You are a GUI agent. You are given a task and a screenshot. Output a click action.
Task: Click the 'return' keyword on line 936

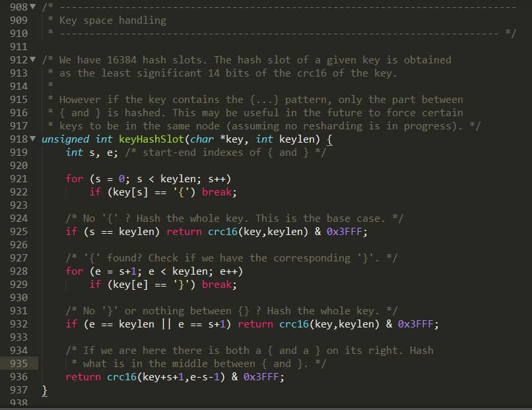(83, 376)
